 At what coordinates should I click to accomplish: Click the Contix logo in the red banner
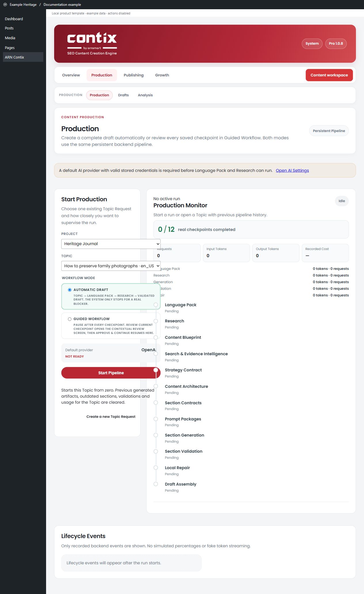point(92,44)
